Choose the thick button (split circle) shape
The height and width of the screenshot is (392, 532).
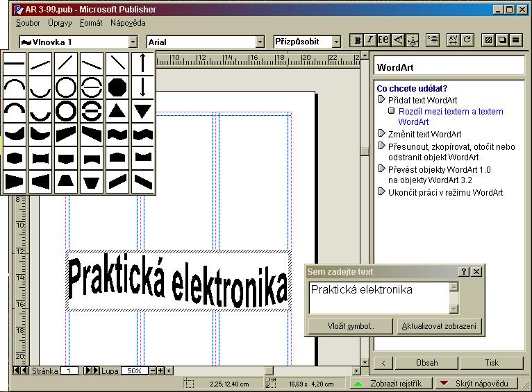tap(92, 111)
